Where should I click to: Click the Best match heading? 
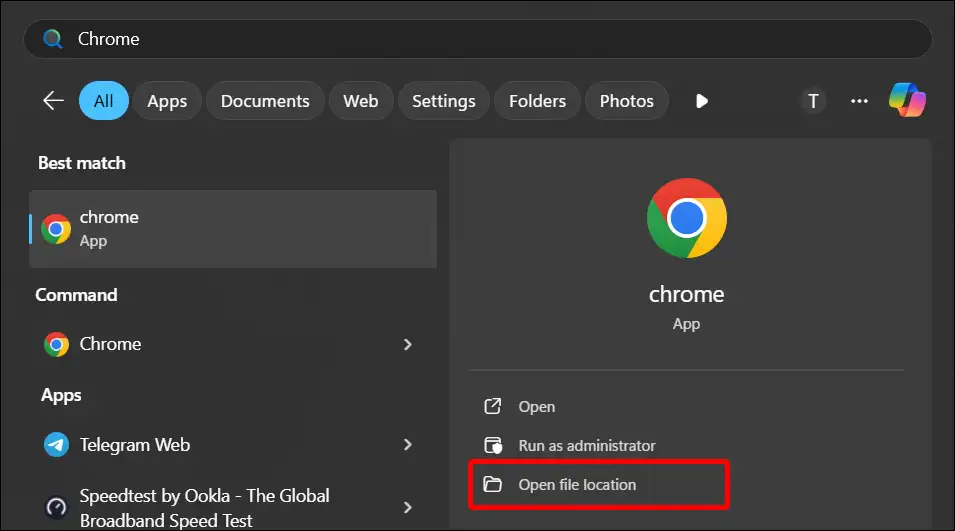[82, 163]
